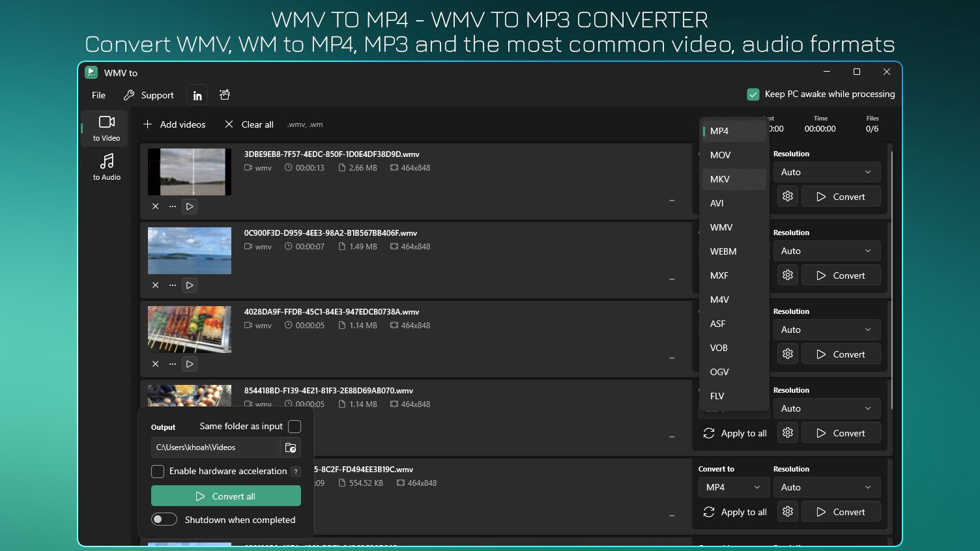Viewport: 980px width, 551px height.
Task: Choose AVI output format
Action: [734, 203]
